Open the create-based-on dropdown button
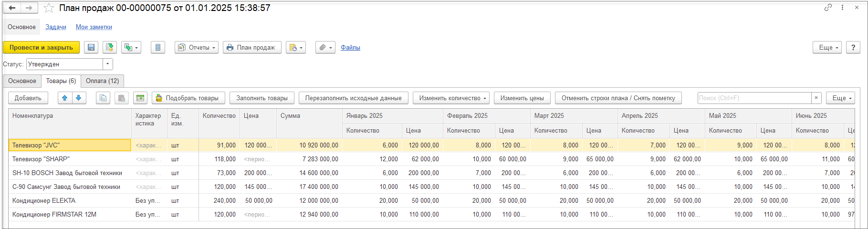Viewport: 868px width, 229px height. 131,48
